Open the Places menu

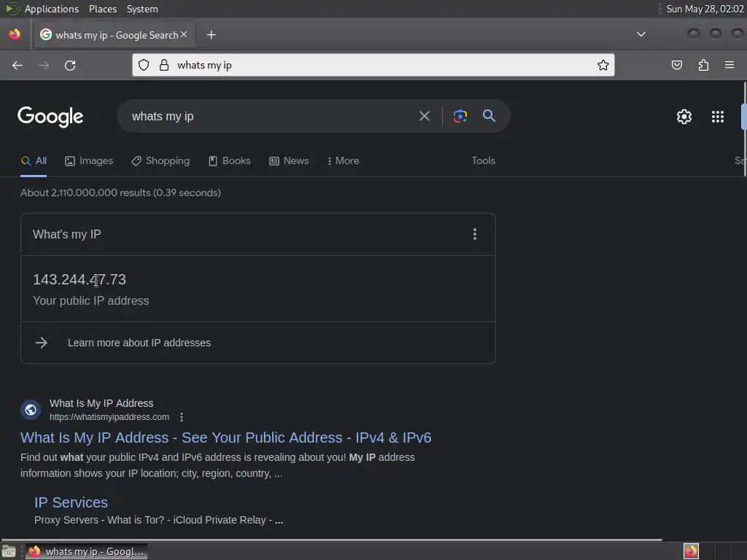click(x=103, y=9)
